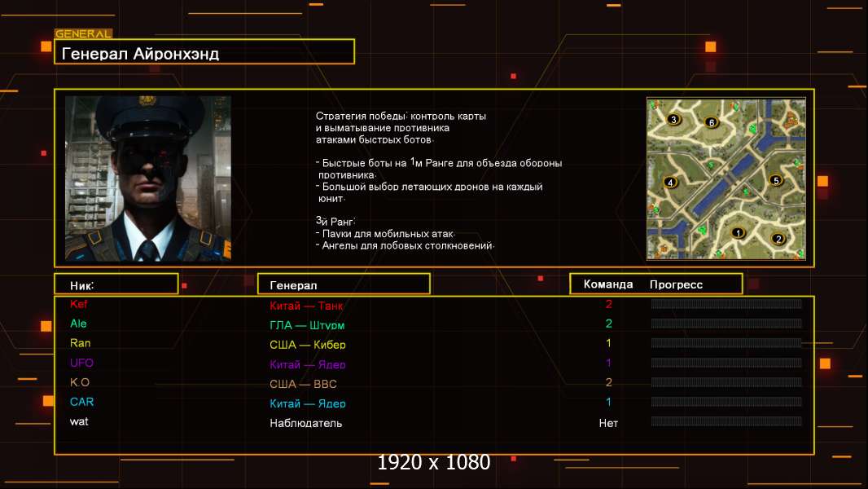868x489 pixels.
Task: Click team number 1 in CAR row
Action: tap(608, 402)
